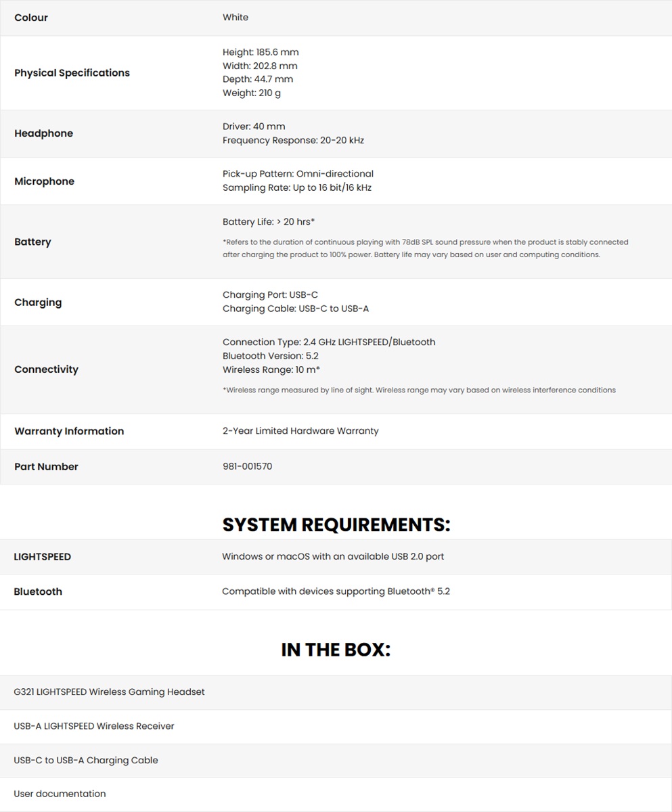
Task: Click the Weight: 210 g text
Action: coord(251,93)
